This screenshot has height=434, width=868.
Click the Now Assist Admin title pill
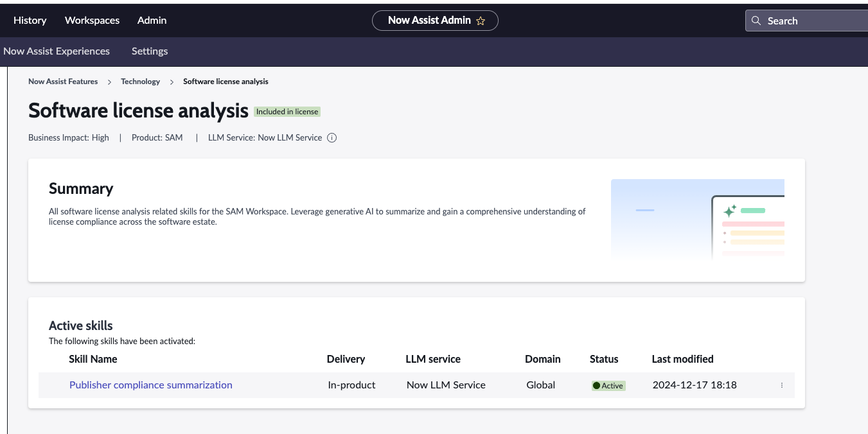(x=435, y=21)
